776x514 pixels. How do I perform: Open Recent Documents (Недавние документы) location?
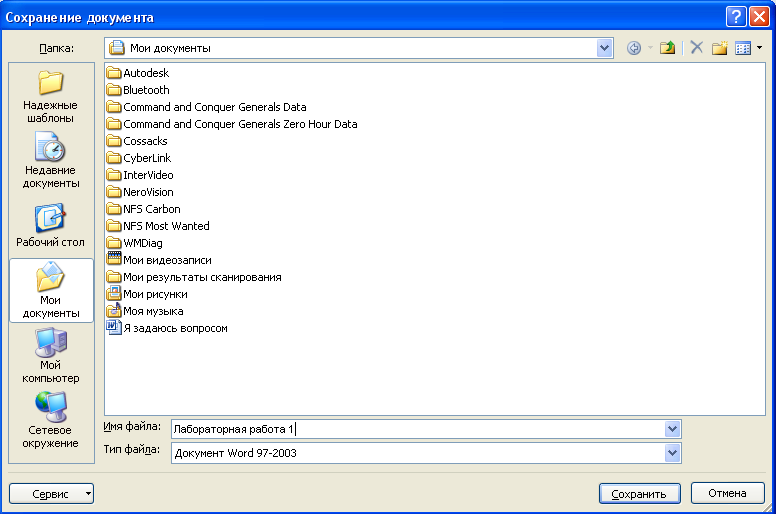click(50, 161)
